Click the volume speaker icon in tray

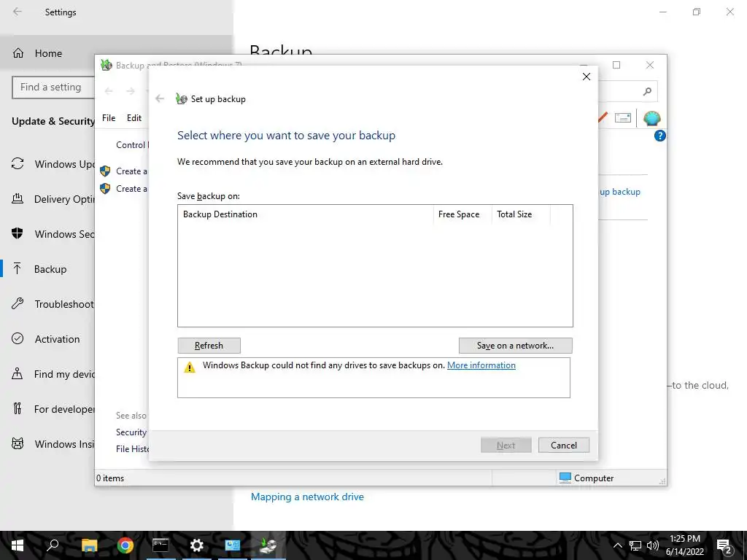[x=653, y=545]
